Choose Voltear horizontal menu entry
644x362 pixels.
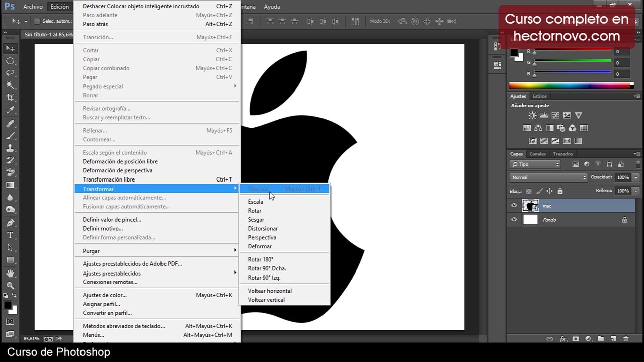tap(270, 291)
